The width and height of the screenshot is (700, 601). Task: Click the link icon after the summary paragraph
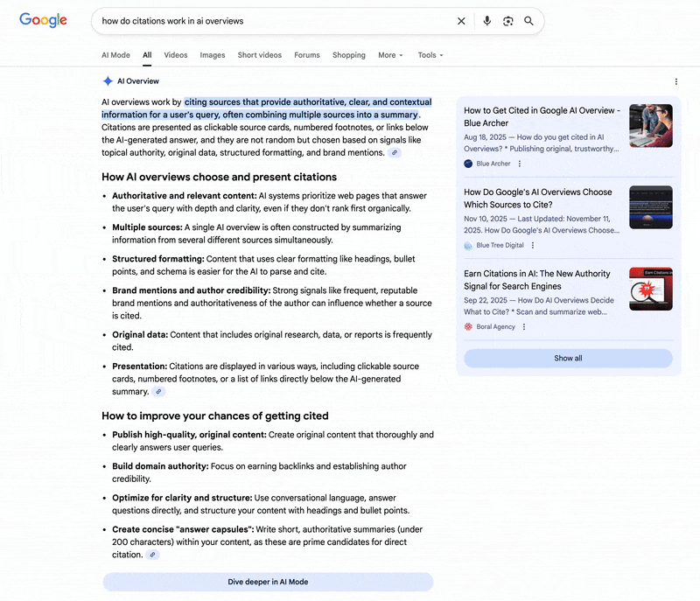pyautogui.click(x=394, y=151)
